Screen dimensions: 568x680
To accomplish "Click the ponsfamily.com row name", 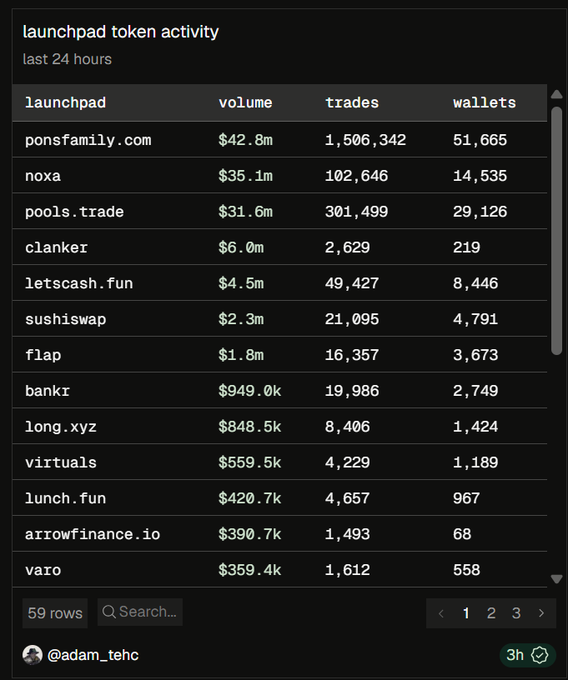I will point(88,140).
